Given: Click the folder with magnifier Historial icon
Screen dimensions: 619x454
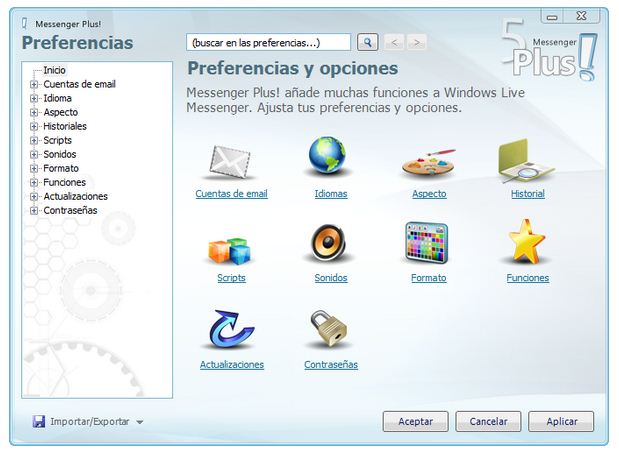Looking at the screenshot, I should tap(526, 161).
